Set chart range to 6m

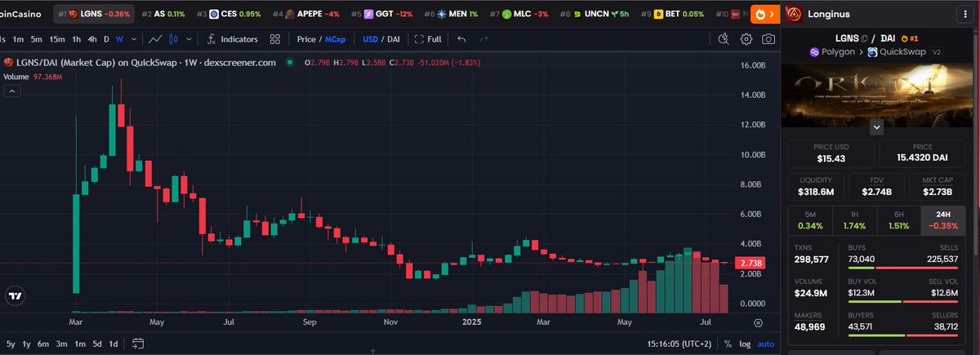[x=44, y=344]
